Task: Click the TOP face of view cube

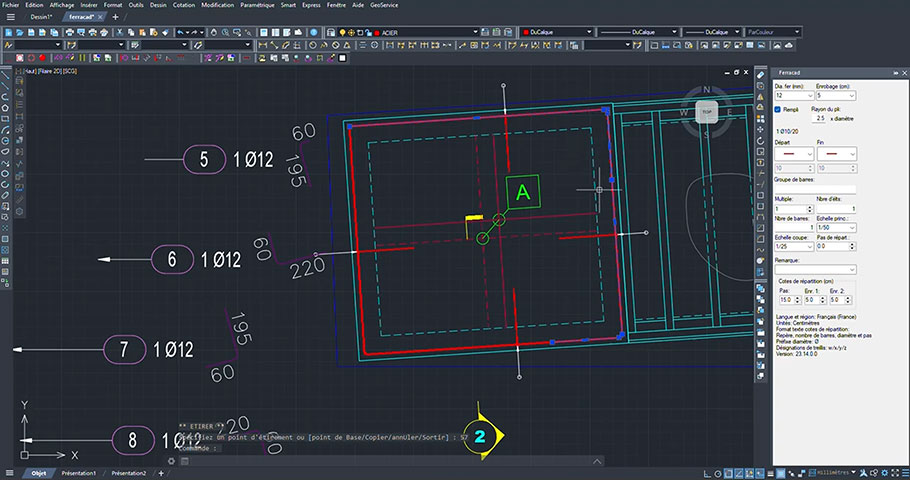Action: 707,112
